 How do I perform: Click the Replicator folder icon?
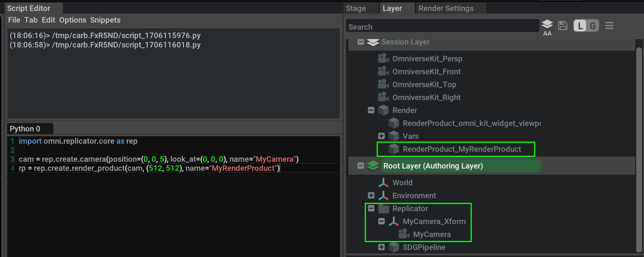383,209
